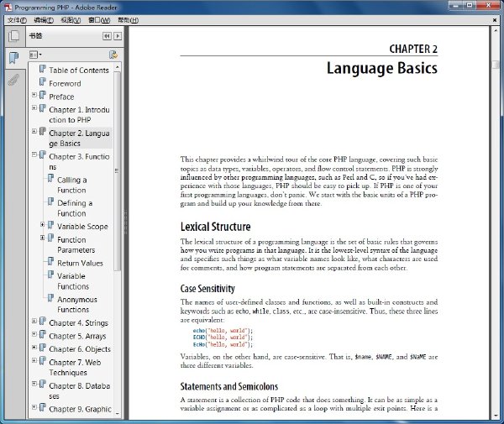Open Function Parameters bookmark
The height and width of the screenshot is (424, 504).
tap(76, 245)
